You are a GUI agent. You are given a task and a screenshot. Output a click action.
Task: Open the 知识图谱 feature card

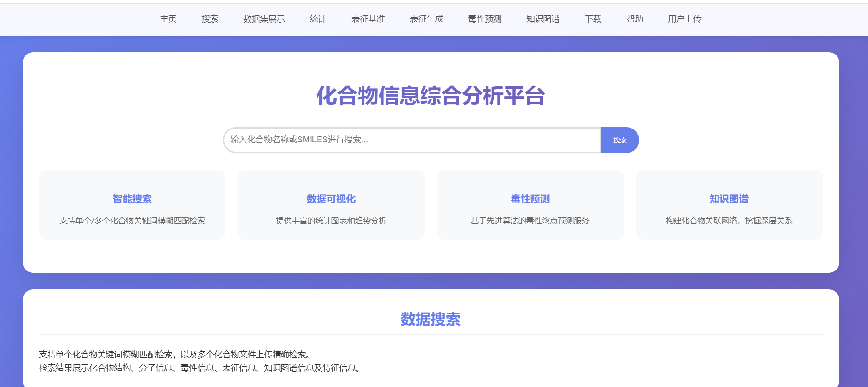pos(729,204)
